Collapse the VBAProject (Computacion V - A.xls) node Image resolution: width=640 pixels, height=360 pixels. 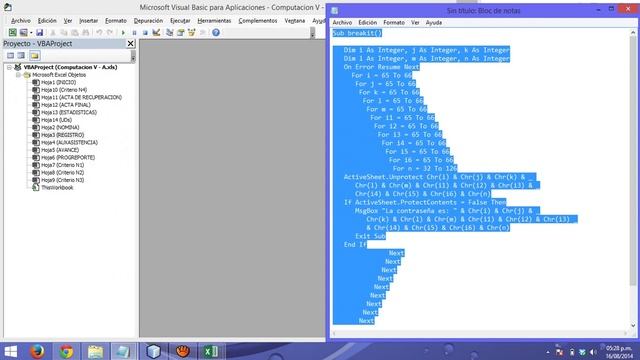tap(9, 67)
